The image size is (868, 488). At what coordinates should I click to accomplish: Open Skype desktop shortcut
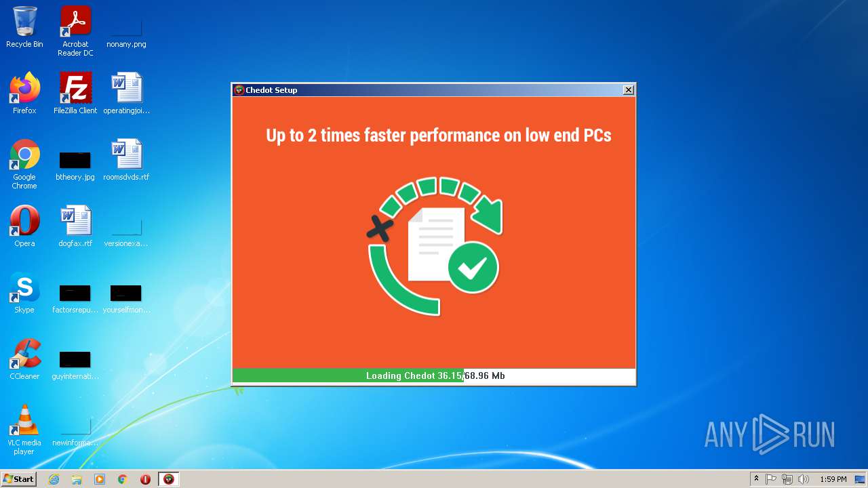[x=24, y=293]
